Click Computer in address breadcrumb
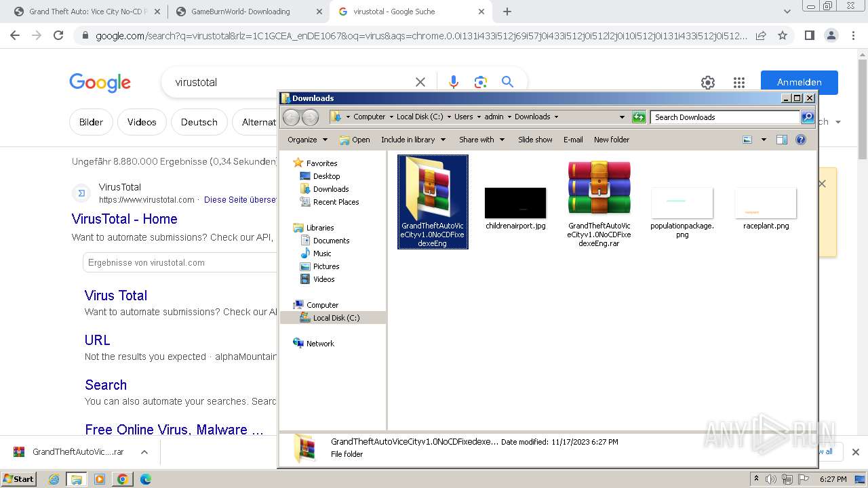 click(370, 117)
